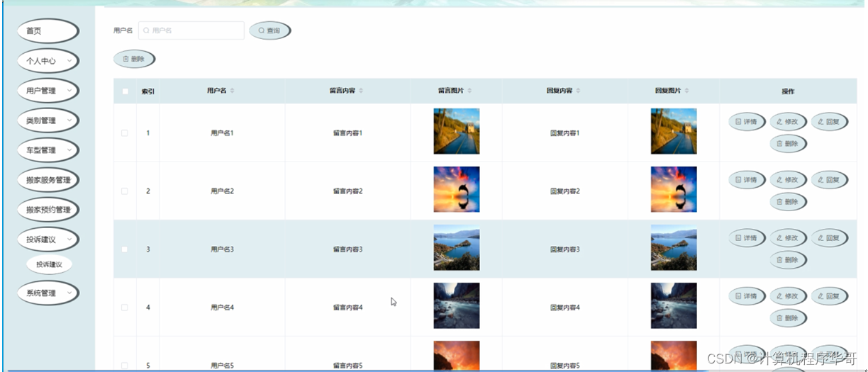The height and width of the screenshot is (372, 868).
Task: Sort by 回复内容 column arrows
Action: click(x=578, y=91)
